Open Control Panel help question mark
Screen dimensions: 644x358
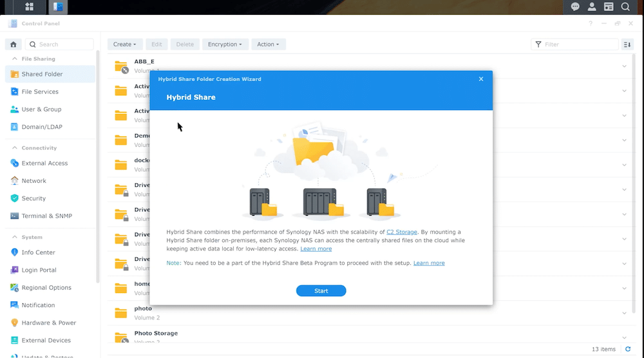coord(591,23)
